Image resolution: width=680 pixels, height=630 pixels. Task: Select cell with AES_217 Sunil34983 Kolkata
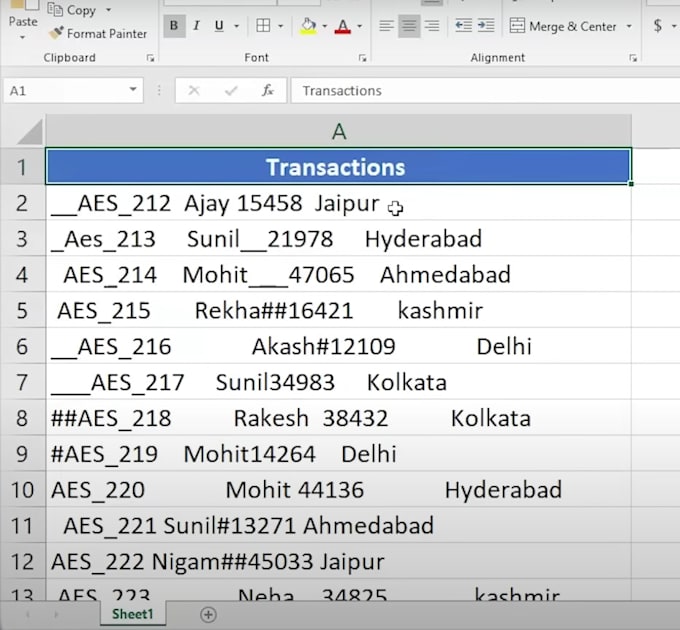[x=338, y=382]
